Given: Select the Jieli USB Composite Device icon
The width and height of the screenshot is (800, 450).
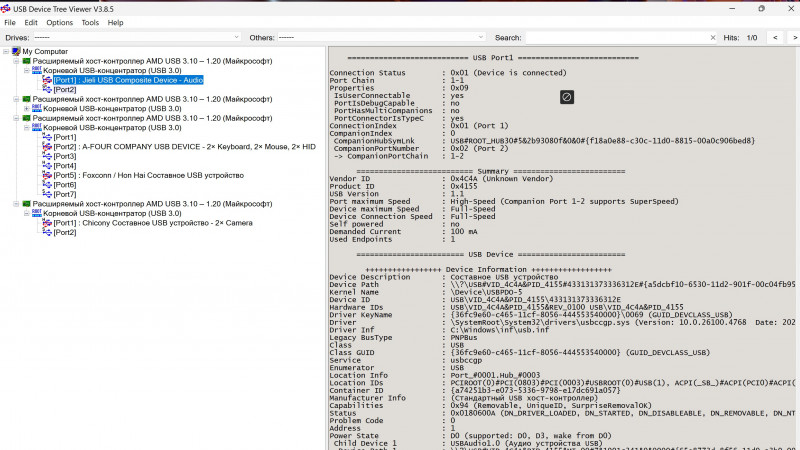Looking at the screenshot, I should click(x=47, y=80).
